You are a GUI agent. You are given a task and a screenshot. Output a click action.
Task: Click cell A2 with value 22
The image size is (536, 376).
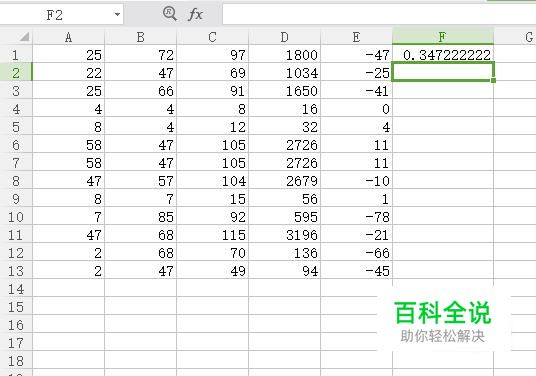(x=68, y=72)
